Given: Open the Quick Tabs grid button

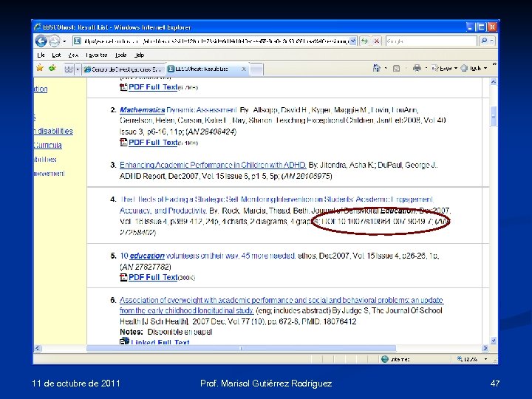Looking at the screenshot, I should [x=69, y=69].
